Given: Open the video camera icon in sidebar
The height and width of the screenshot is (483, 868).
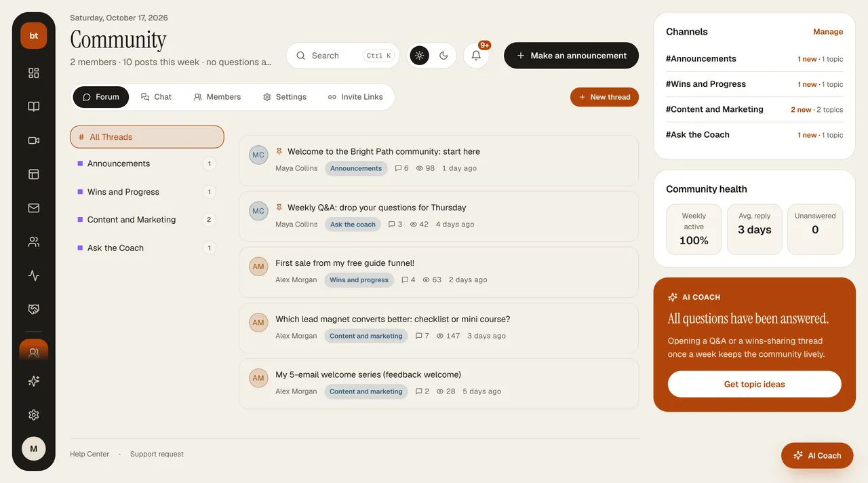Looking at the screenshot, I should tap(33, 140).
